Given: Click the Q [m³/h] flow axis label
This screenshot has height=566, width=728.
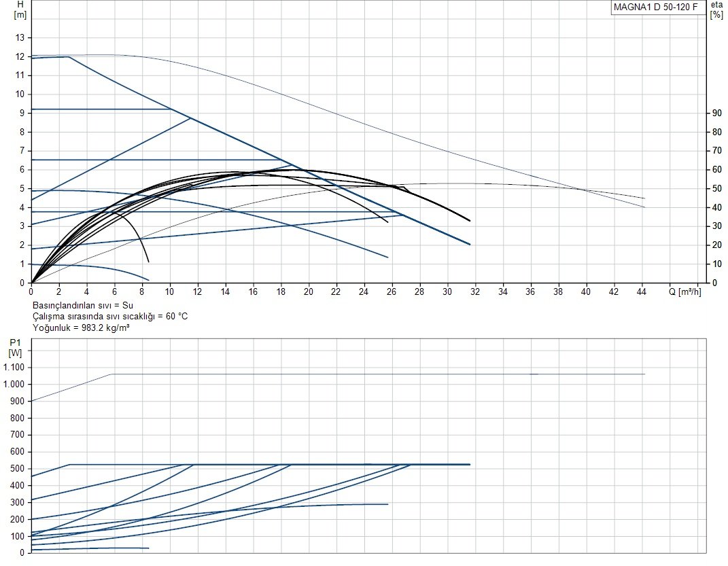Looking at the screenshot, I should [684, 291].
